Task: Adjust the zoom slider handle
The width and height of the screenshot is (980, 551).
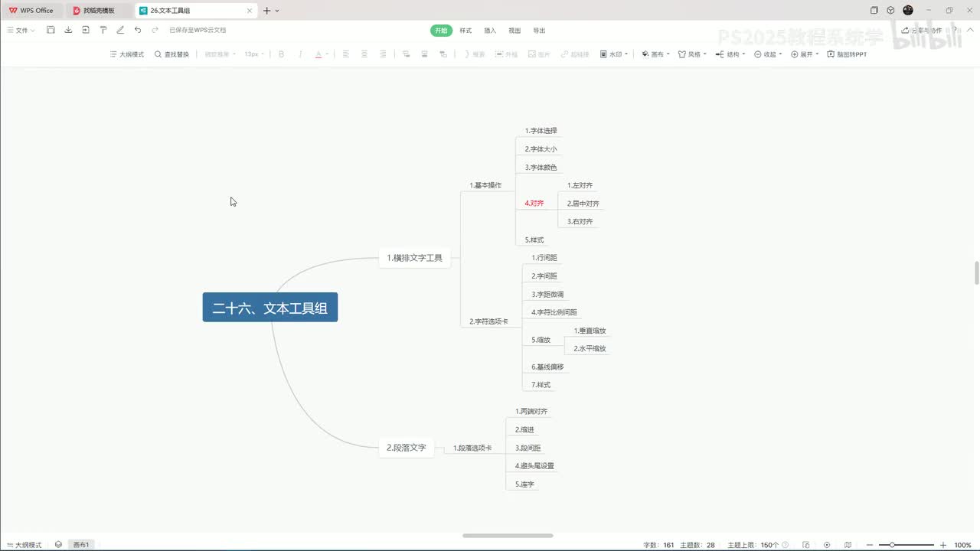Action: coord(892,545)
